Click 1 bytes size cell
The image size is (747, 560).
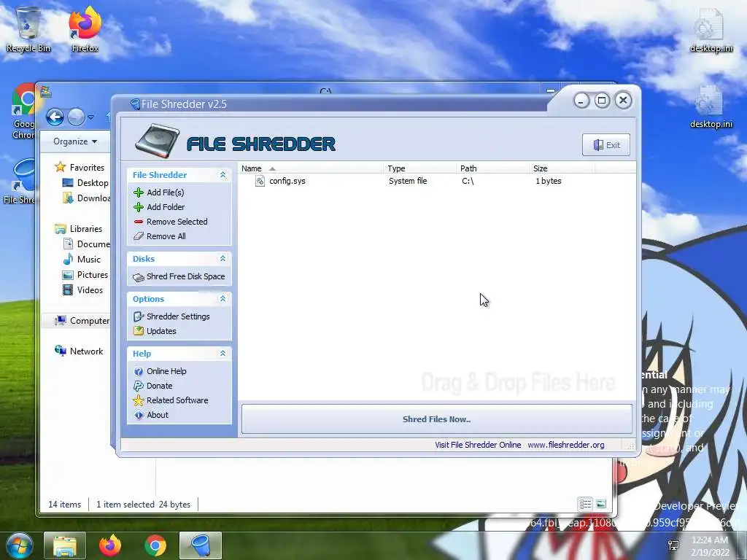coord(549,181)
